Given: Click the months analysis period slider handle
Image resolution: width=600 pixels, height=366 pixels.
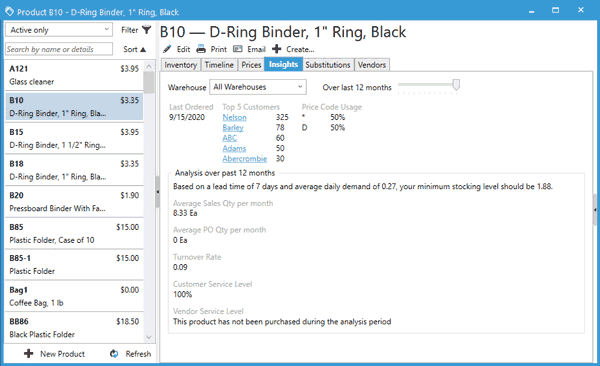Looking at the screenshot, I should pos(456,85).
